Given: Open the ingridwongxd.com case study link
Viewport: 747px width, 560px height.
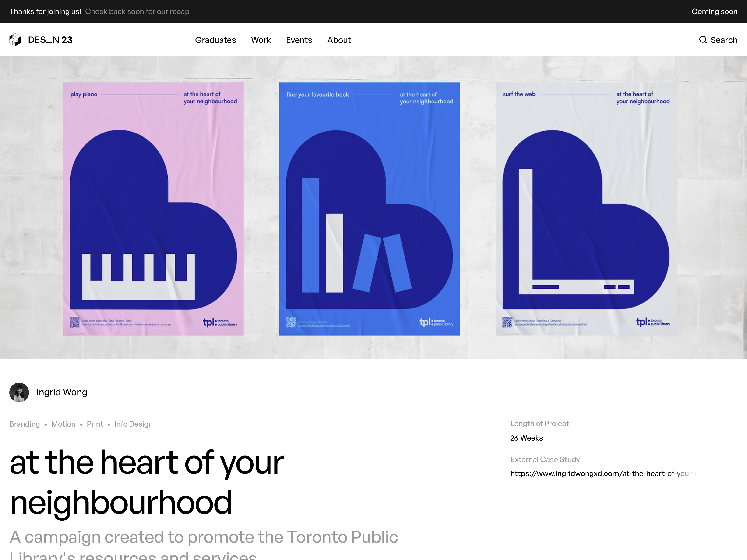Looking at the screenshot, I should (x=603, y=473).
